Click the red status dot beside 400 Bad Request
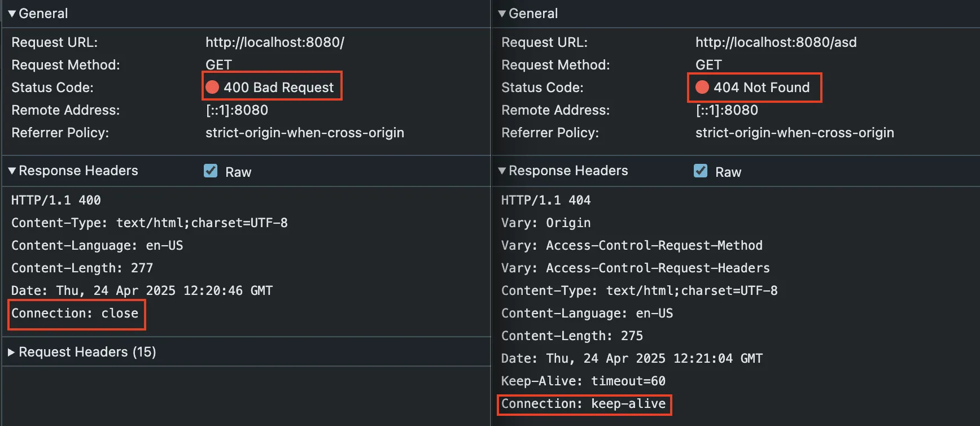980x426 pixels. click(212, 87)
